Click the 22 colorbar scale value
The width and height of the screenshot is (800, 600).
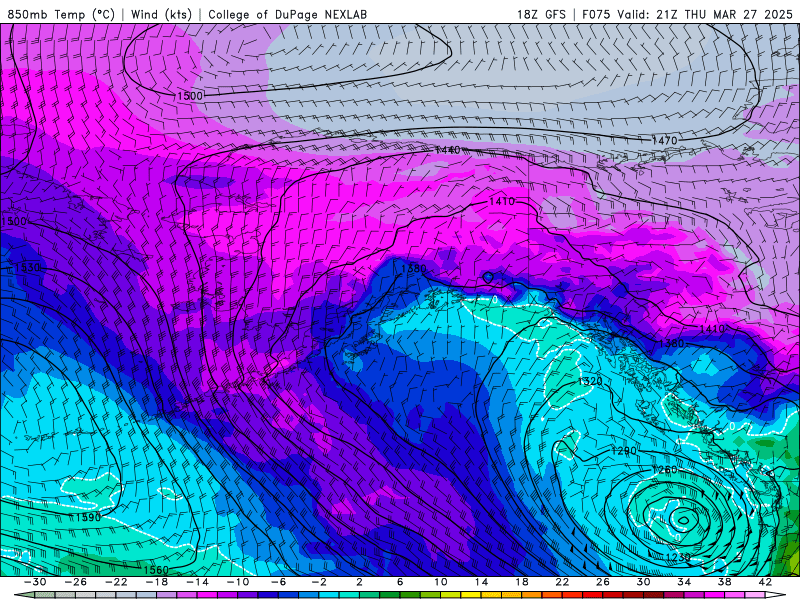[x=562, y=582]
